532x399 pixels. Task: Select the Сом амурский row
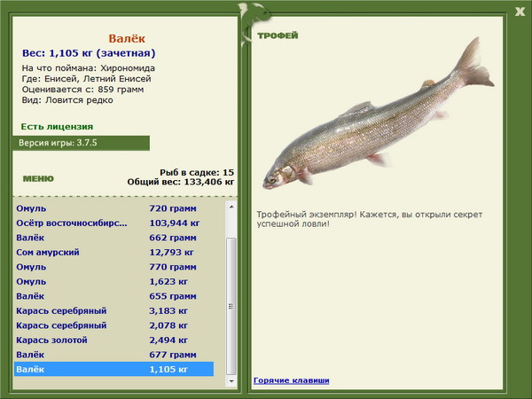click(x=114, y=252)
